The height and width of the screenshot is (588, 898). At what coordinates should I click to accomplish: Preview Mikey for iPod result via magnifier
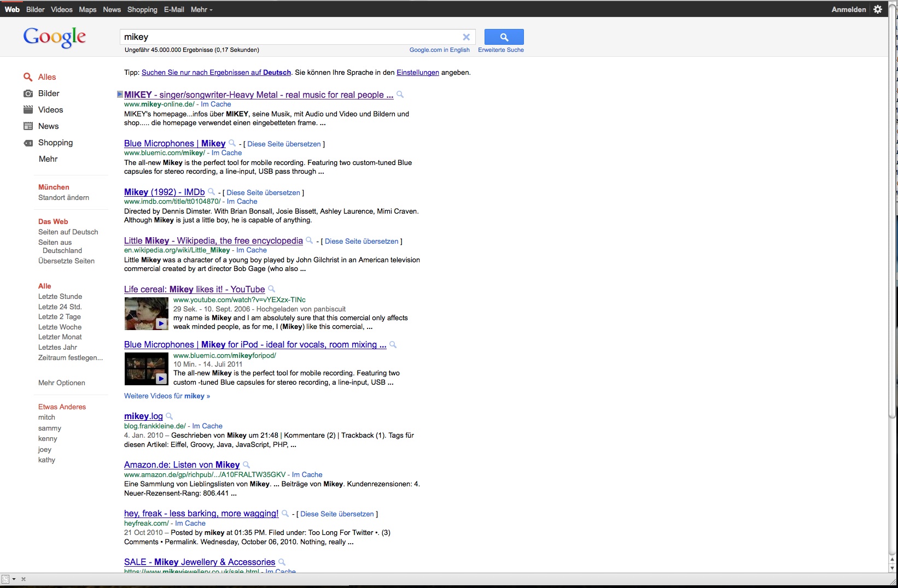pos(393,345)
